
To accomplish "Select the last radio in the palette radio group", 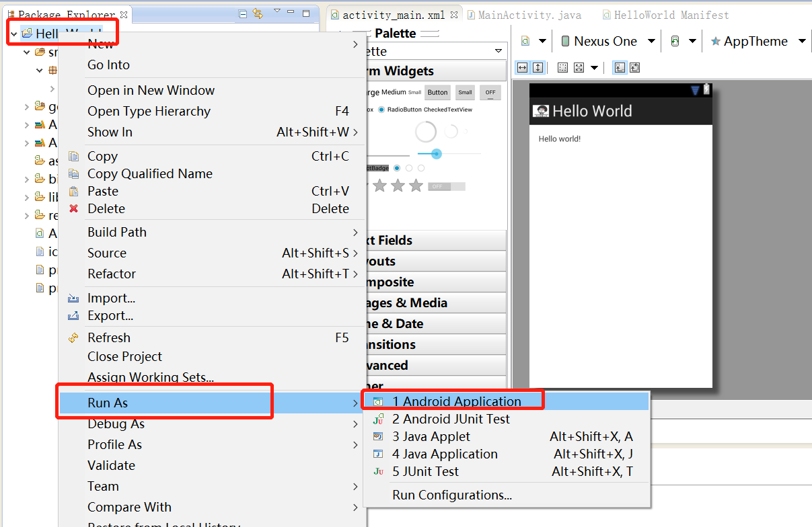I will 421,167.
